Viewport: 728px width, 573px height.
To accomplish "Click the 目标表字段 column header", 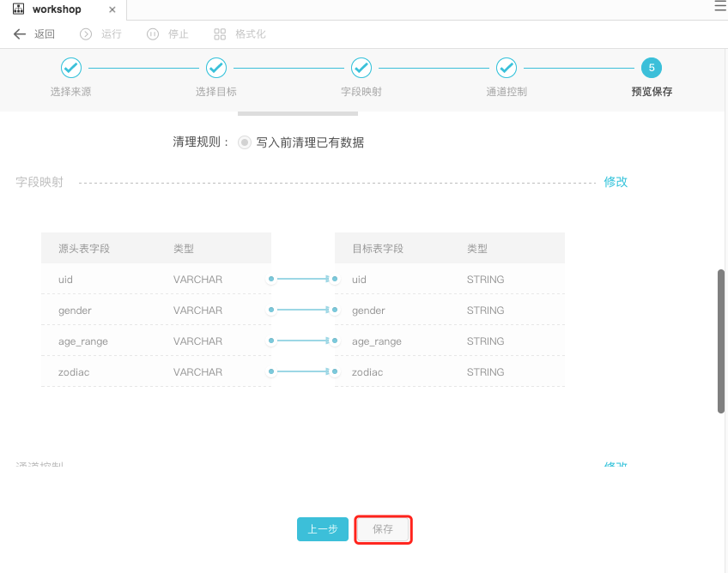I will pos(378,248).
